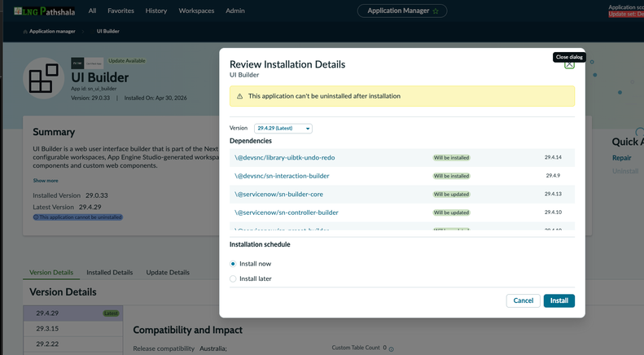Open the Favorites menu
This screenshot has height=355, width=644.
tap(120, 11)
